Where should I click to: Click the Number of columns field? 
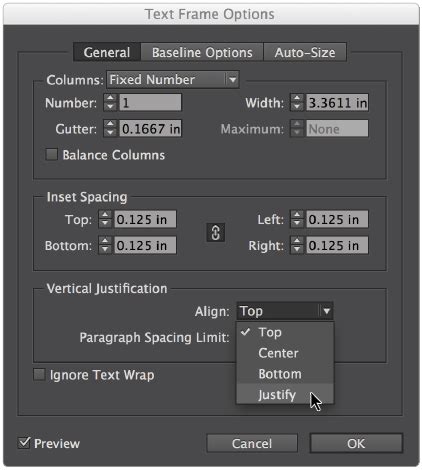(x=151, y=102)
